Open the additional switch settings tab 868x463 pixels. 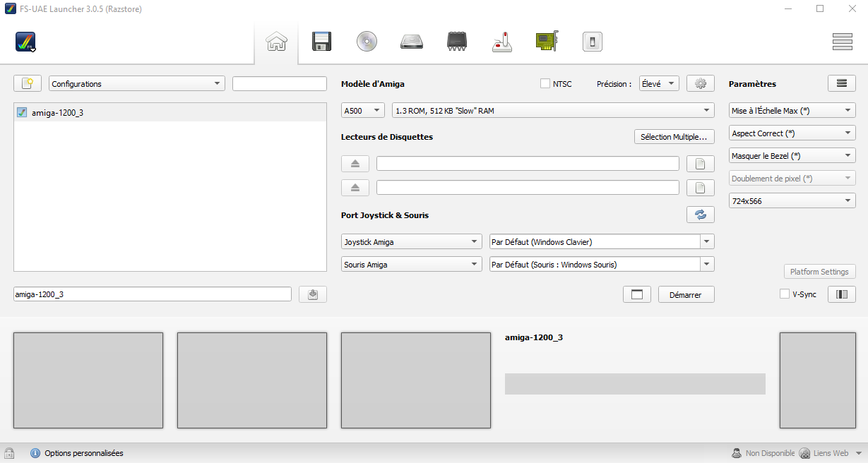(592, 42)
